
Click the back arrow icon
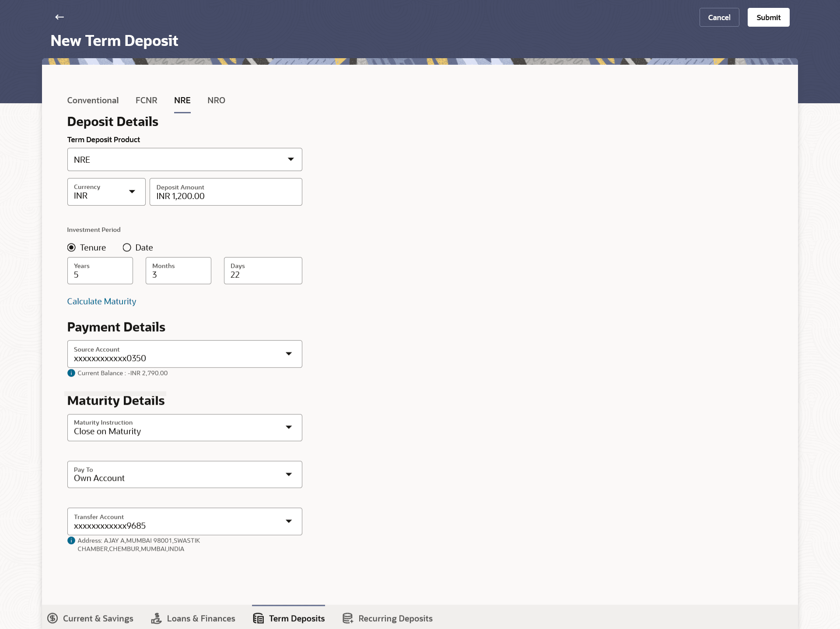click(x=59, y=17)
